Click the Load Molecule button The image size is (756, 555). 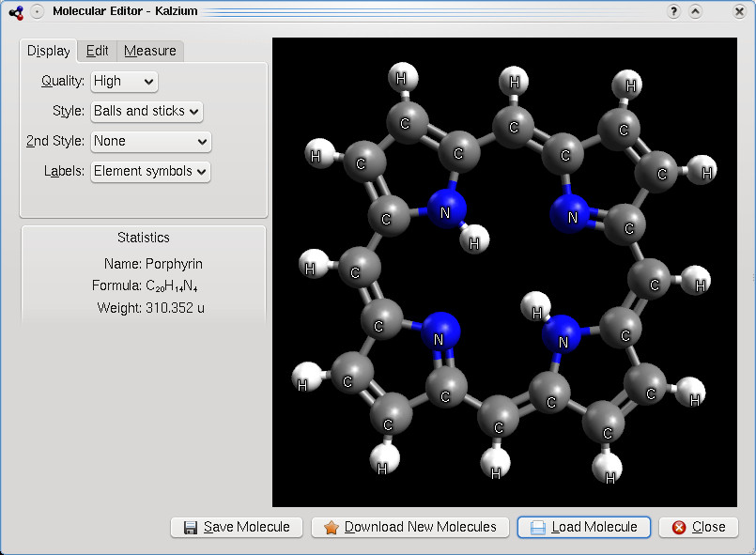[x=584, y=527]
